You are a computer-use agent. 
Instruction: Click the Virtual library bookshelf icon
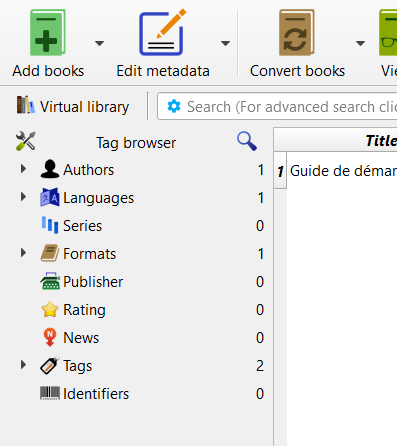coord(26,105)
